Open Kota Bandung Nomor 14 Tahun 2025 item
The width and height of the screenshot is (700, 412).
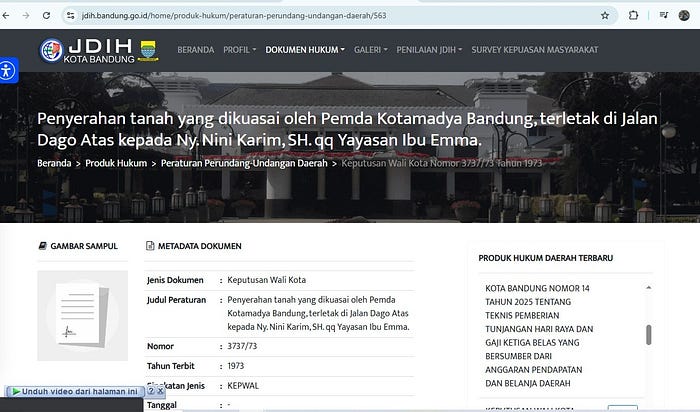point(539,336)
